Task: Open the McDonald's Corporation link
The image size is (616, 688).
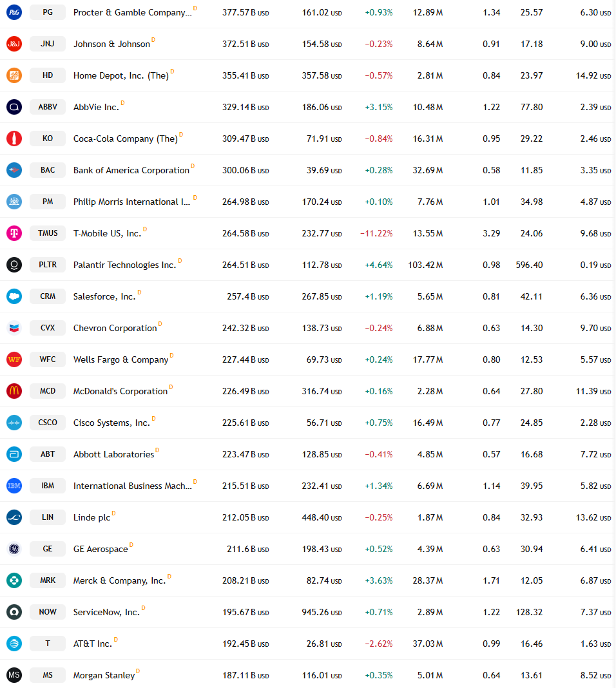Action: [x=120, y=392]
